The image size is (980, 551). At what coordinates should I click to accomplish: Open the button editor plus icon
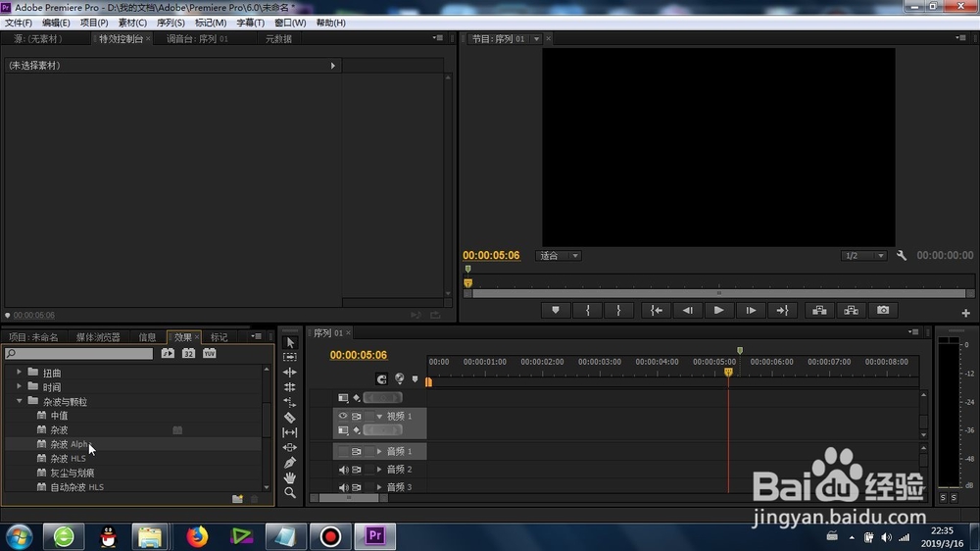pyautogui.click(x=965, y=313)
